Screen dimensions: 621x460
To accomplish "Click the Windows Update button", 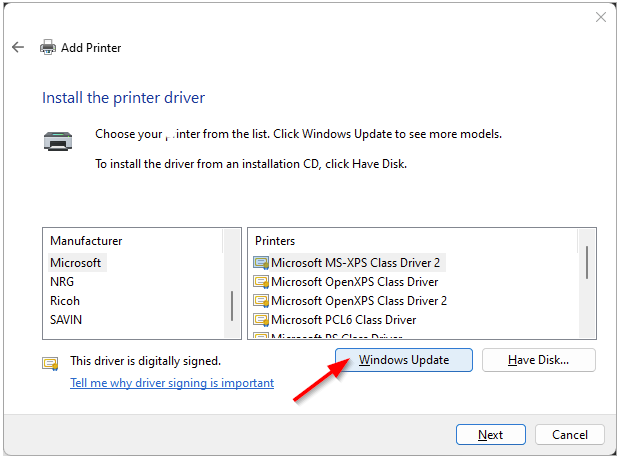I will click(x=404, y=360).
